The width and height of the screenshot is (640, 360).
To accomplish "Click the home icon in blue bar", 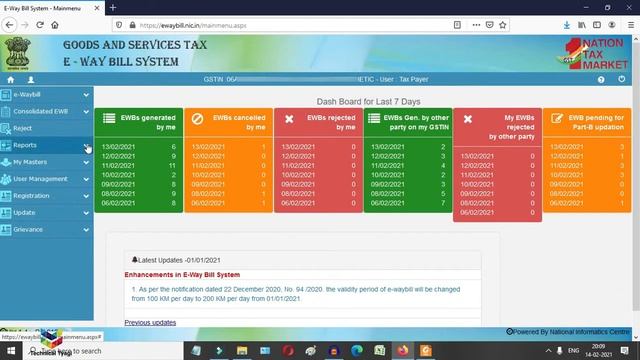I will pos(11,80).
